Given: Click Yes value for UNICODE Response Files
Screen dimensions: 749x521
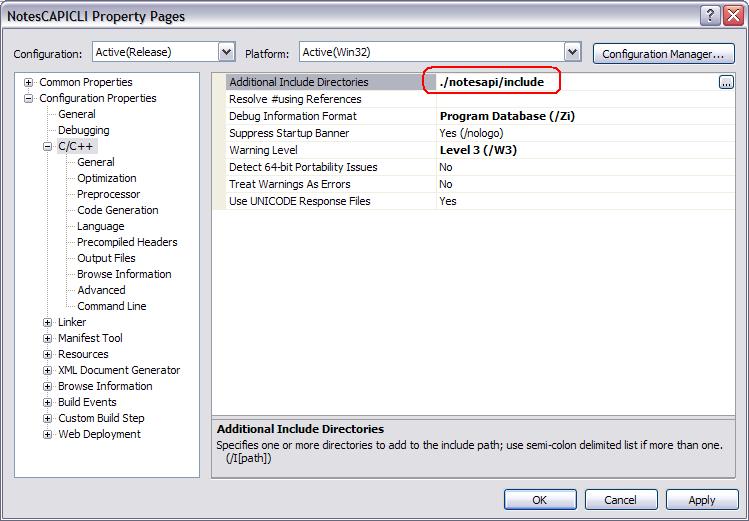Looking at the screenshot, I should coord(448,201).
